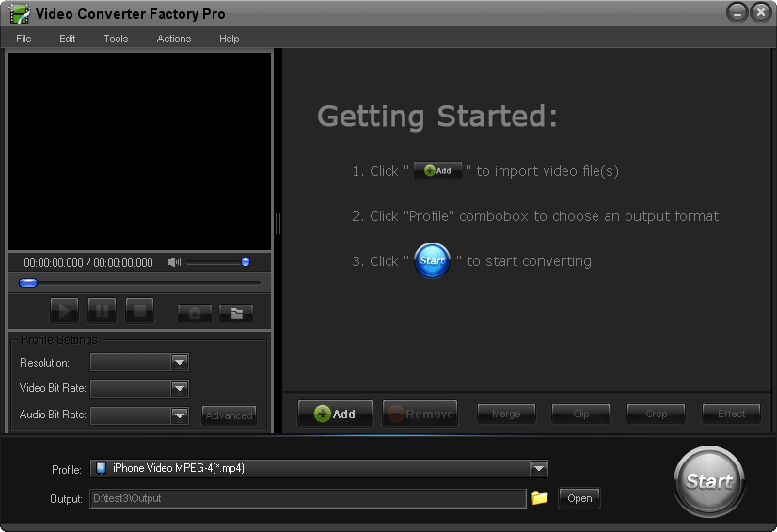Click the Stop button in preview

[139, 310]
